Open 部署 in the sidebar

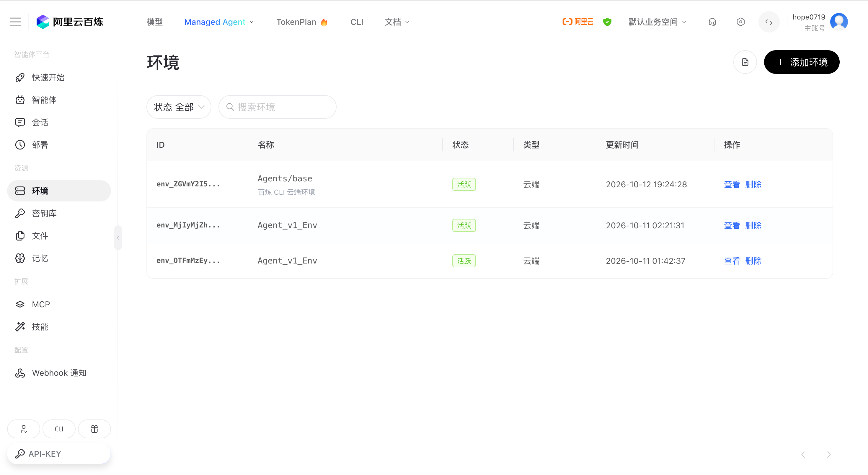59,145
